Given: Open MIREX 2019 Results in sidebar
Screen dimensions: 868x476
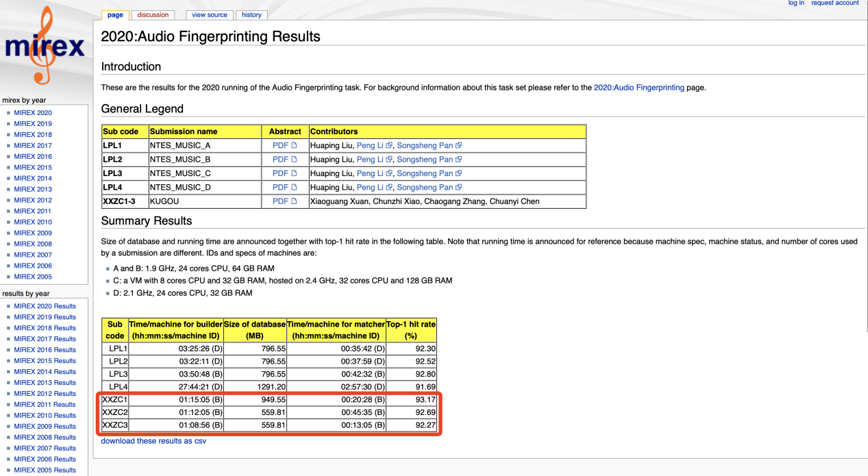Looking at the screenshot, I should (45, 317).
